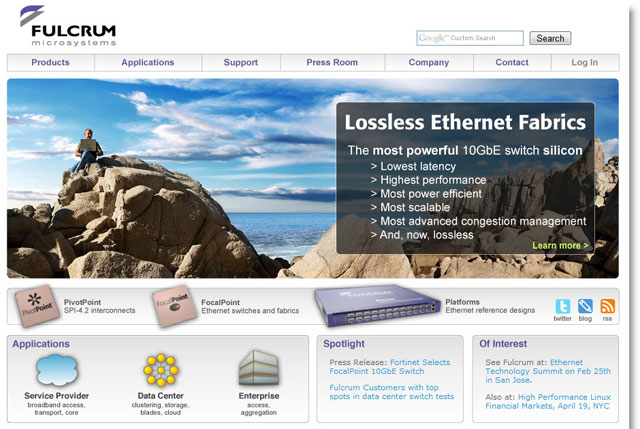Screen dimensions: 640x429
Task: Open the Twitter icon link
Action: [x=562, y=306]
